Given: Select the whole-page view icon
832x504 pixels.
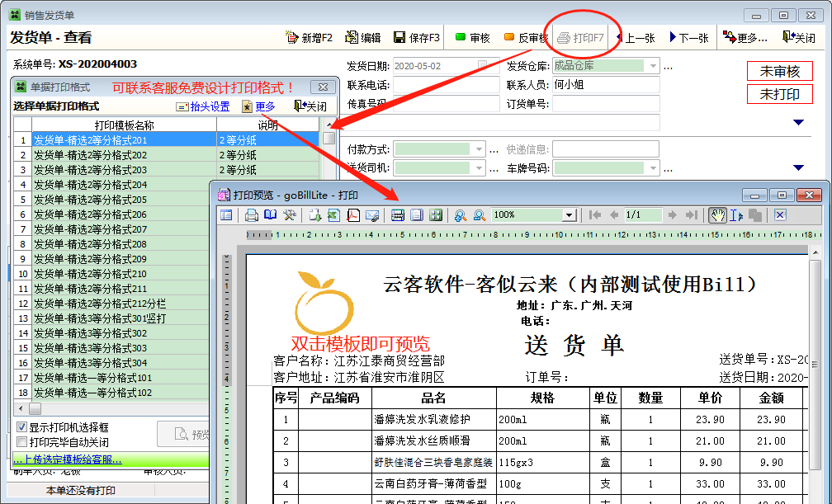Looking at the screenshot, I should (417, 214).
